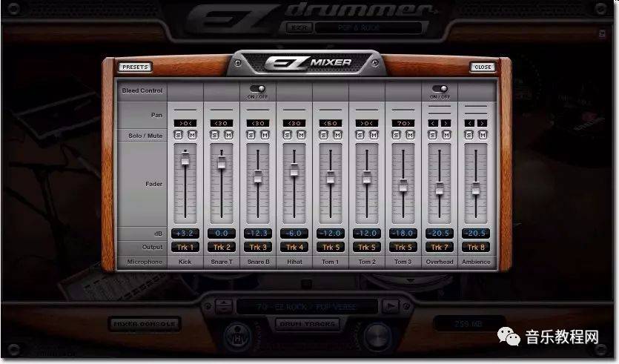Click the DRUM TRACKS button in main window
The height and width of the screenshot is (364, 619).
pos(308,324)
